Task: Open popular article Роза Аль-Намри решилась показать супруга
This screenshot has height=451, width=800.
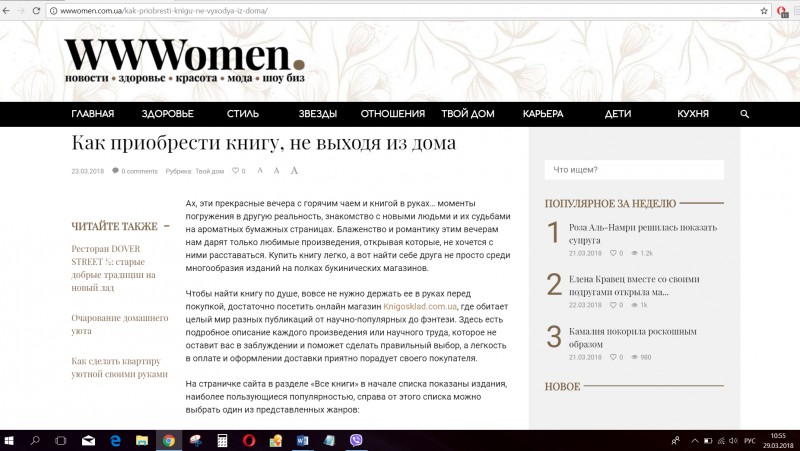Action: point(643,234)
